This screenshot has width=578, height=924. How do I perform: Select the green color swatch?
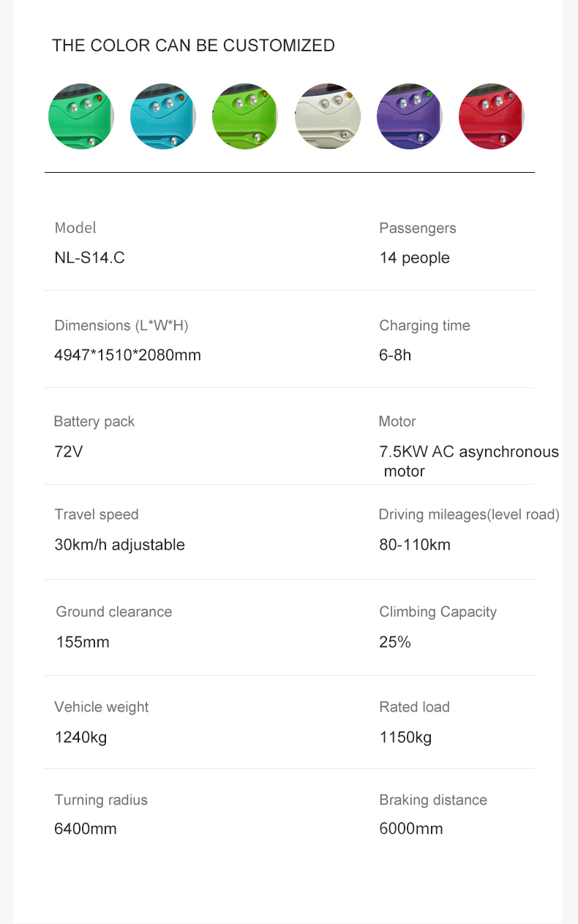click(81, 116)
